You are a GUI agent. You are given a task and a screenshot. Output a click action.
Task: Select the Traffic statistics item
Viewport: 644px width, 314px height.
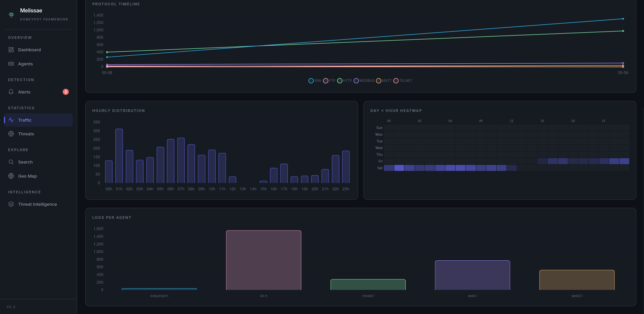38,120
